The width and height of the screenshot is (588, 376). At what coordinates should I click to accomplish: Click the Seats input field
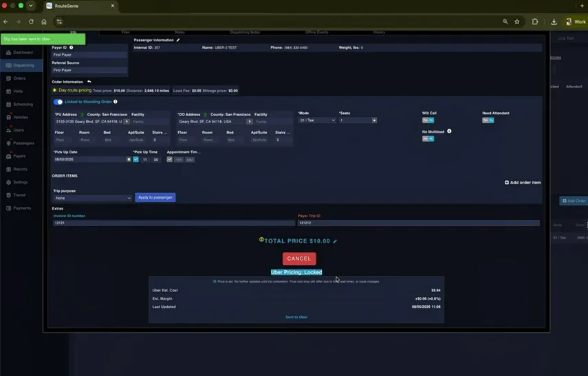tap(355, 120)
